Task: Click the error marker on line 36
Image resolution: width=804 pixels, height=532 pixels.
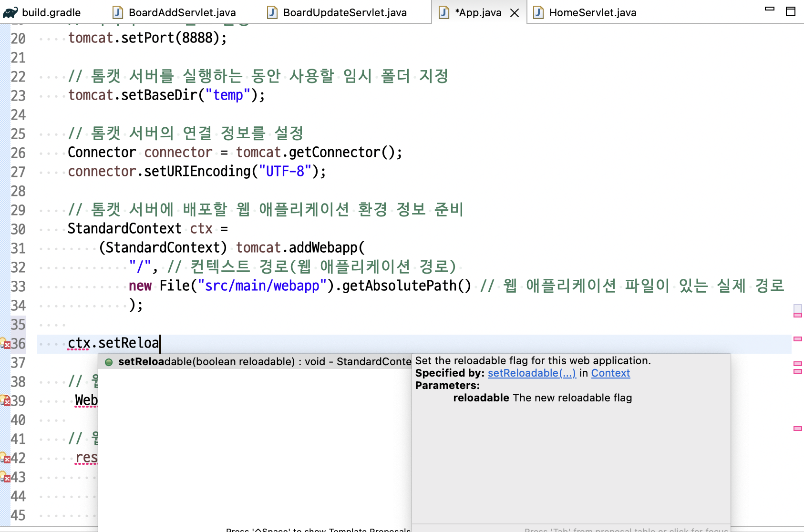Action: pos(5,343)
